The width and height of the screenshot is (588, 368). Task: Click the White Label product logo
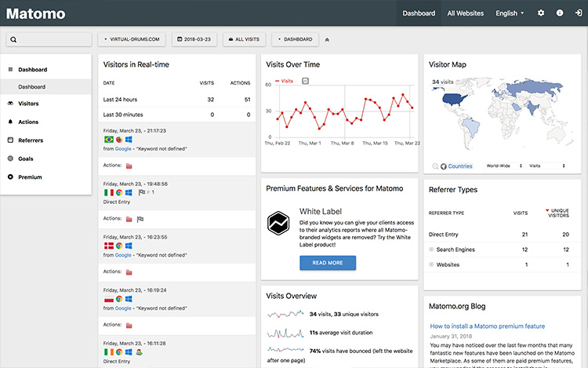coord(278,223)
